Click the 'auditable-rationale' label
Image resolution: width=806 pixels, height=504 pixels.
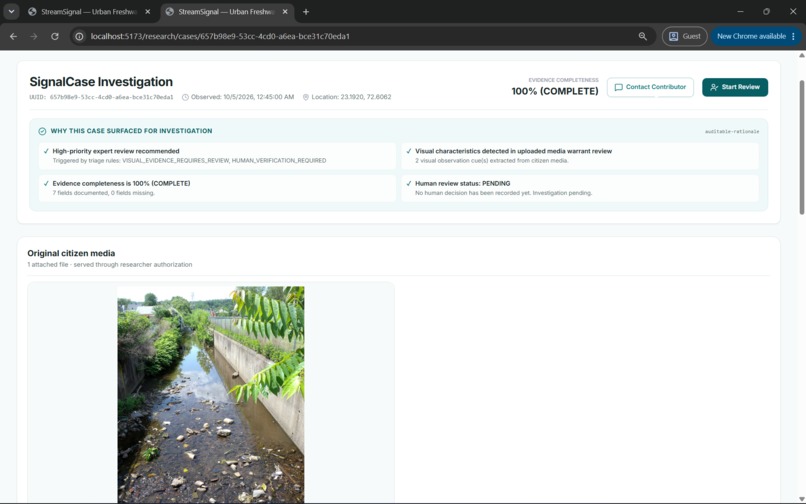click(732, 132)
